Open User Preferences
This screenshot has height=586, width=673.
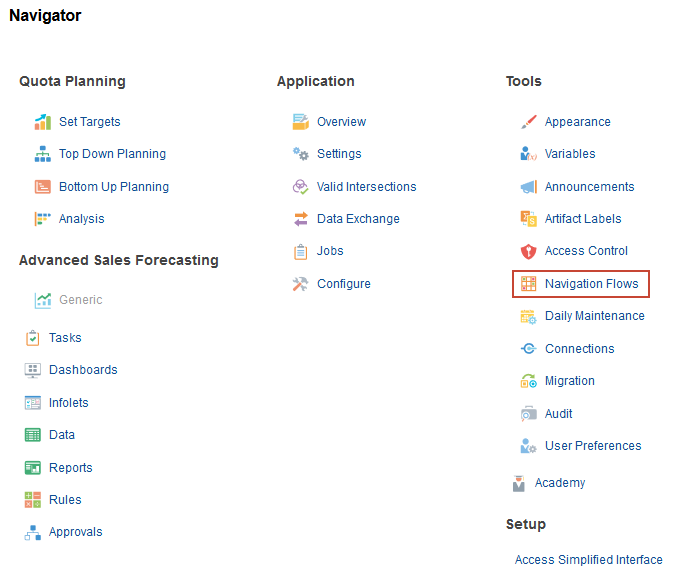pyautogui.click(x=593, y=446)
